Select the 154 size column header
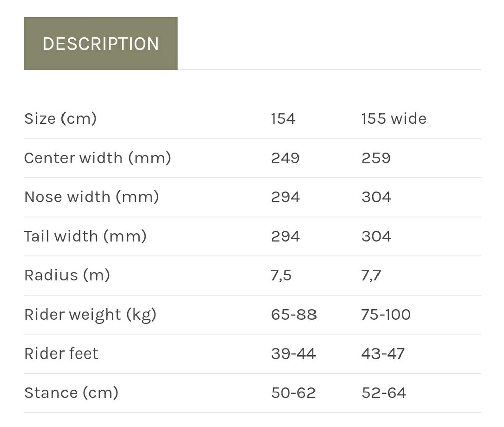The height and width of the screenshot is (427, 504). click(x=283, y=119)
